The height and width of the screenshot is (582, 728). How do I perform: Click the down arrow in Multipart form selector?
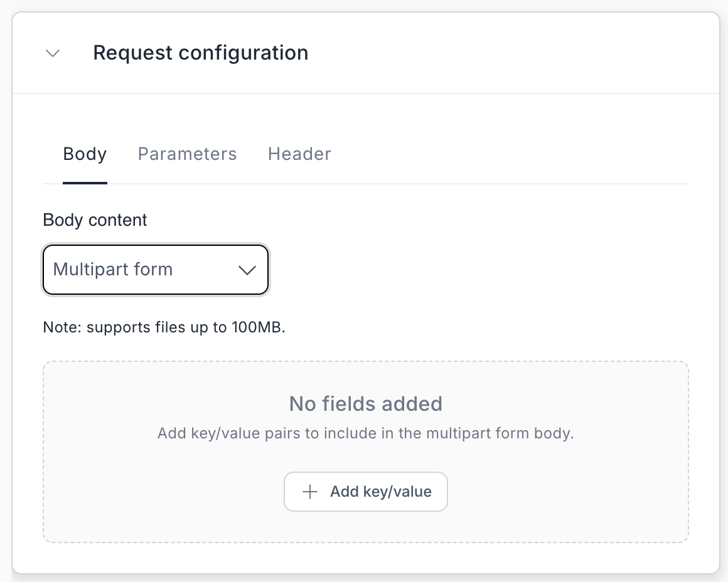pyautogui.click(x=247, y=270)
